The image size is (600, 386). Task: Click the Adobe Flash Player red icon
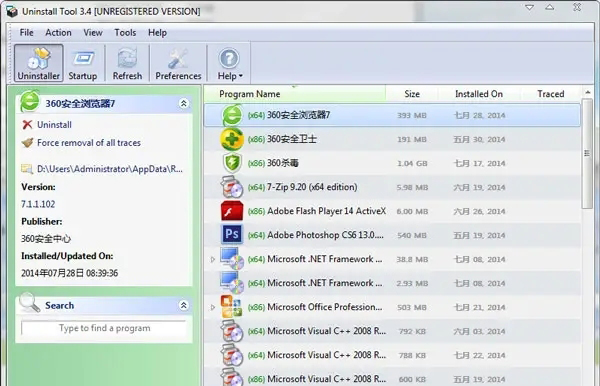tap(232, 211)
